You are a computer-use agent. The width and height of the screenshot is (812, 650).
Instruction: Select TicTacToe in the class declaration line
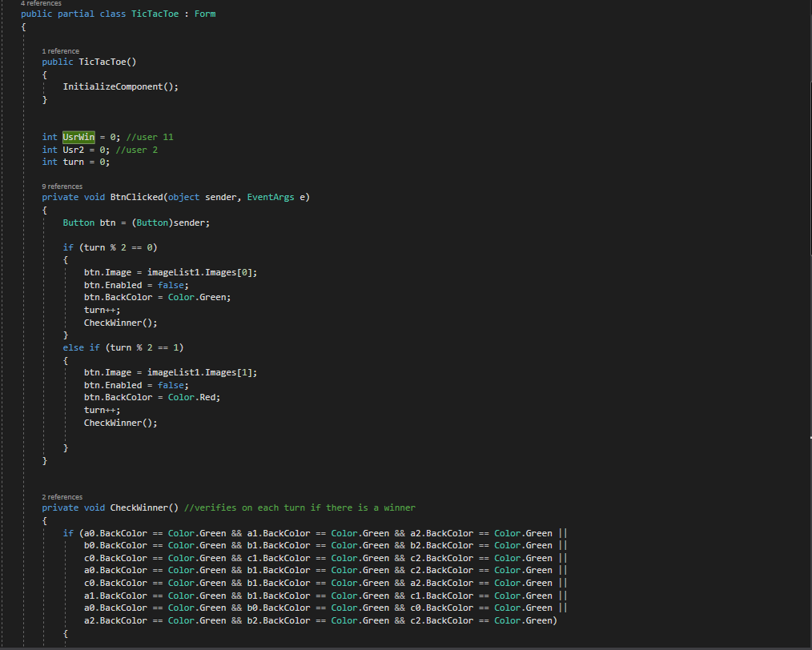point(155,14)
